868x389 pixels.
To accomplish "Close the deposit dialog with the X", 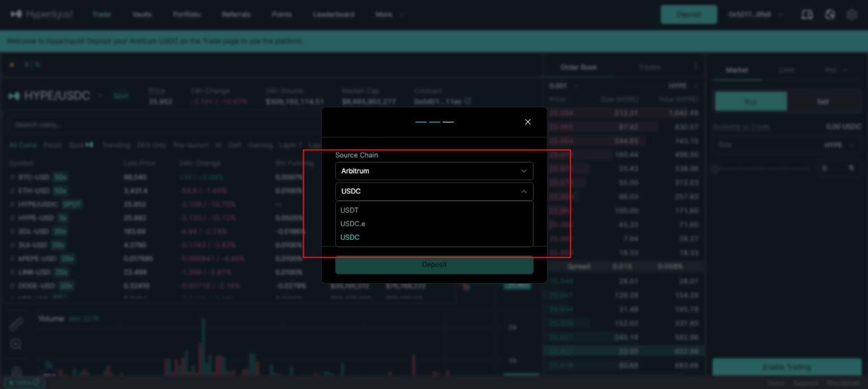I will pos(527,122).
